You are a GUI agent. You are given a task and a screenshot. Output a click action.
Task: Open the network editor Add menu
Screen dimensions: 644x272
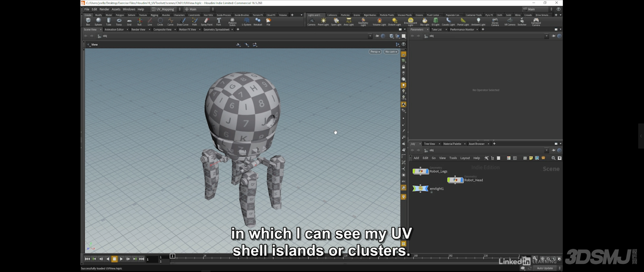pos(416,158)
